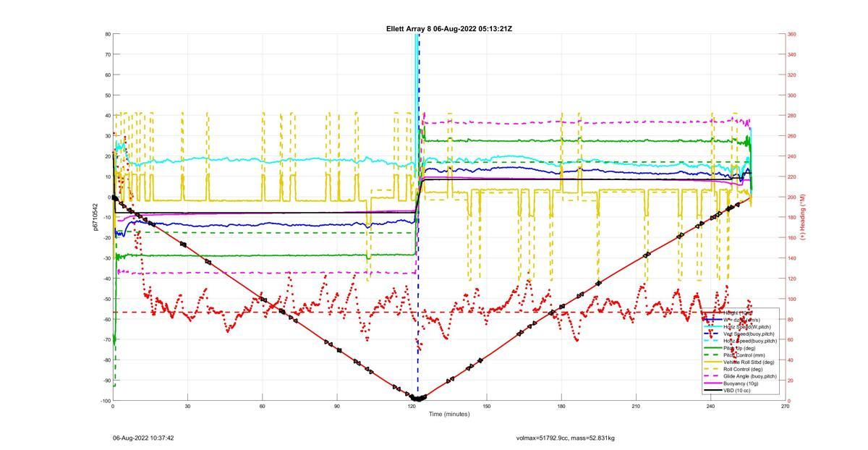Click the left y-axis tick label '-90'
Viewport: 868px width, 450px height.
(x=106, y=381)
